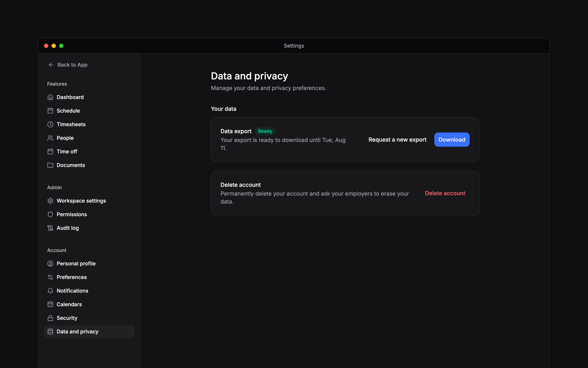Click the 'Data and privacy' page heading
Screen dimensions: 588x368
(x=249, y=76)
